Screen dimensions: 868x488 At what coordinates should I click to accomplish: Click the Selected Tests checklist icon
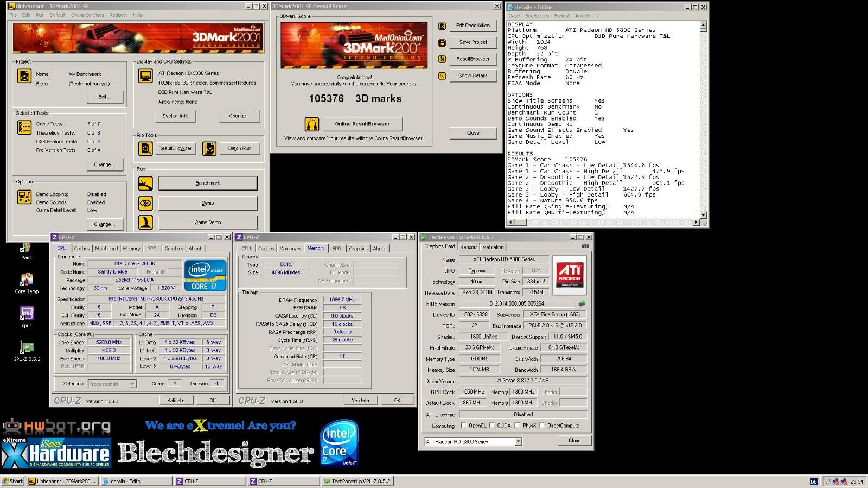(x=24, y=128)
